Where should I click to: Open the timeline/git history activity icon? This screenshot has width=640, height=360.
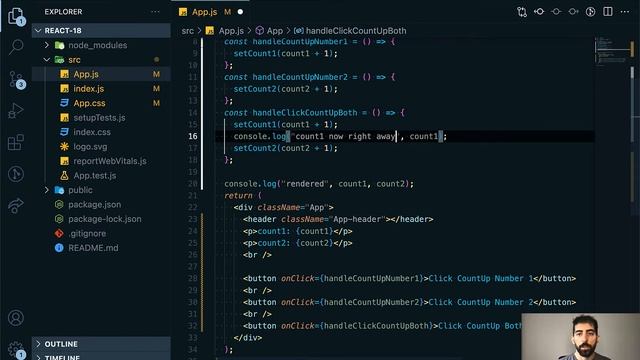16,174
